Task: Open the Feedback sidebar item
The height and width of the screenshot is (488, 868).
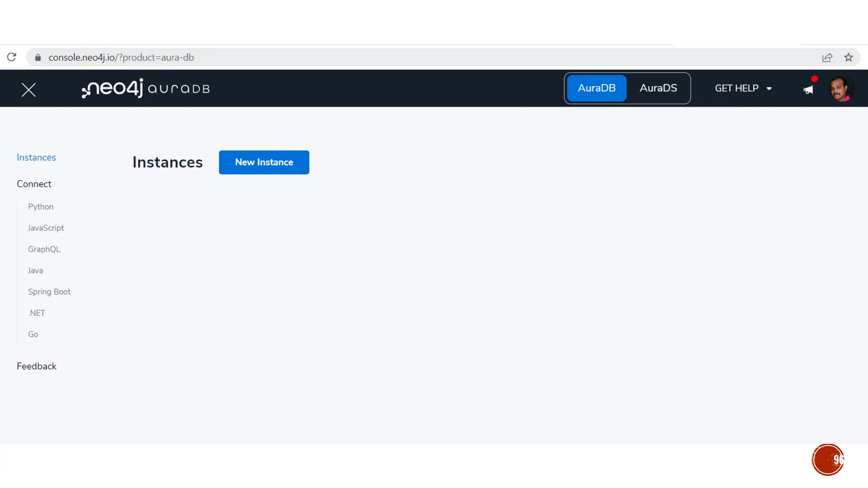Action: coord(36,366)
